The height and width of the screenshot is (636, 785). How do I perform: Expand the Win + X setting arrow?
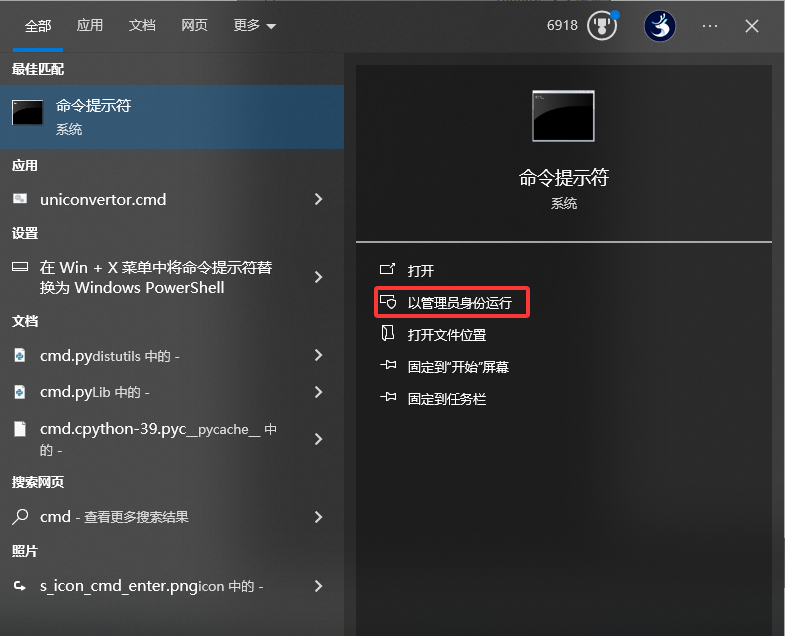318,277
